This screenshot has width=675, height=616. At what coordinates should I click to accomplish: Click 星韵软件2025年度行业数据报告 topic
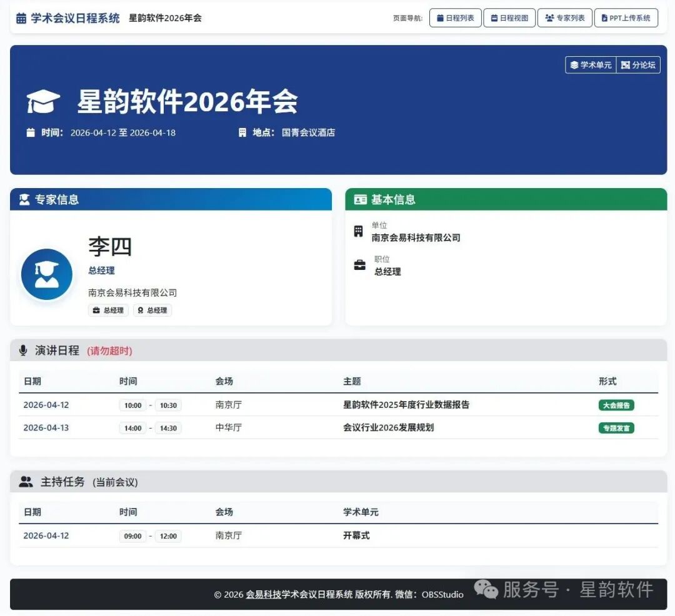pos(406,405)
